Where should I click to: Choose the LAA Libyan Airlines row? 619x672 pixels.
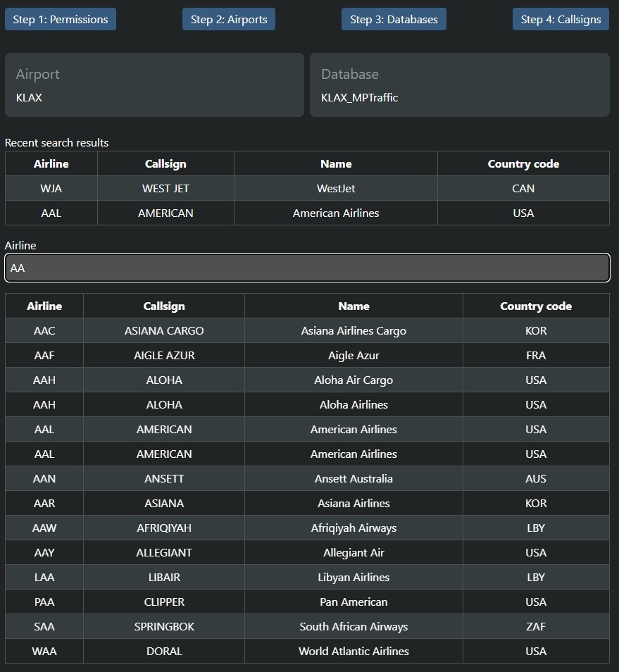point(307,577)
